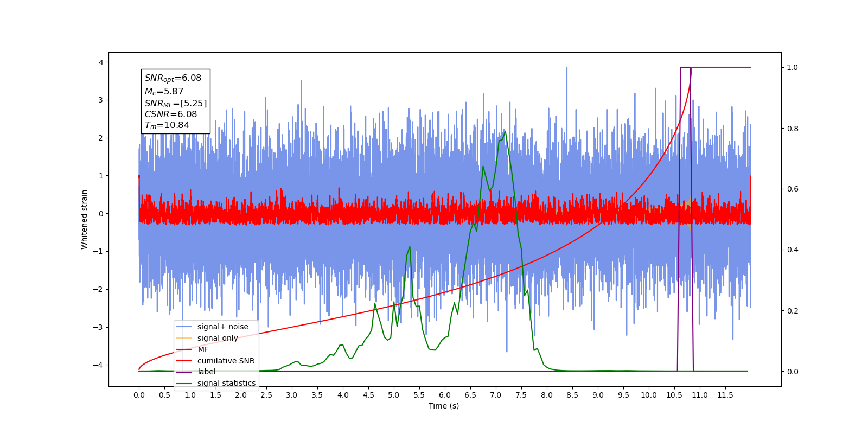Click the x-axis tick label 7.5
Image resolution: width=868 pixels, height=434 pixels.
tap(521, 395)
